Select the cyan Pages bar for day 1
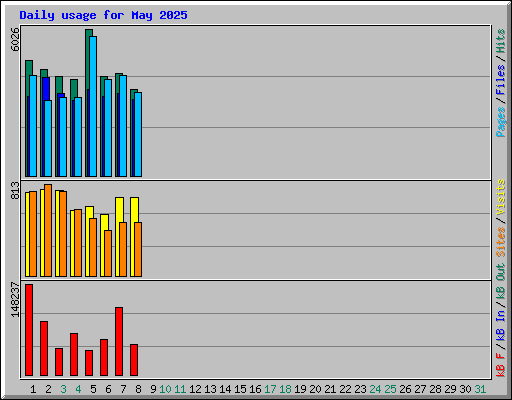Image resolution: width=512 pixels, height=400 pixels. (33, 126)
